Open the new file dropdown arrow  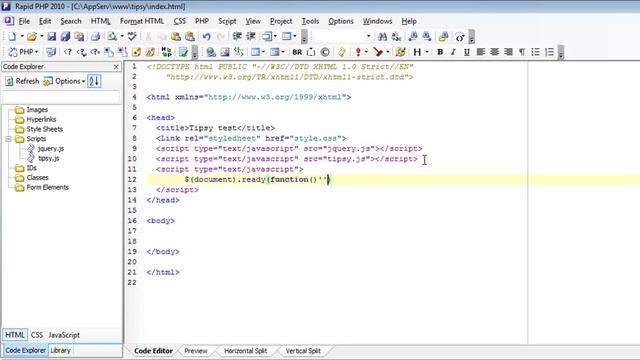[22, 37]
